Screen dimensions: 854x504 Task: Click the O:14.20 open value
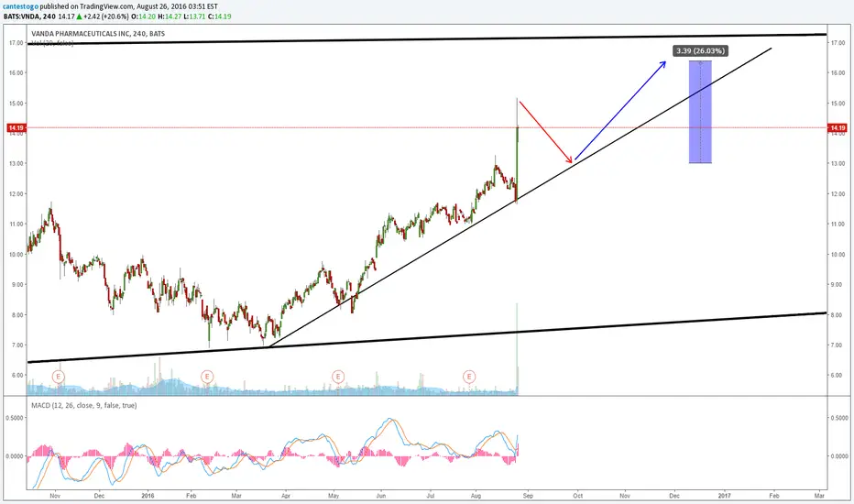[144, 16]
